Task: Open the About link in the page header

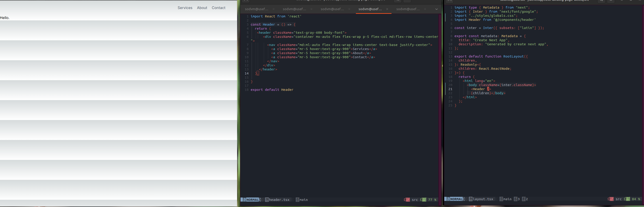Action: 202,8
